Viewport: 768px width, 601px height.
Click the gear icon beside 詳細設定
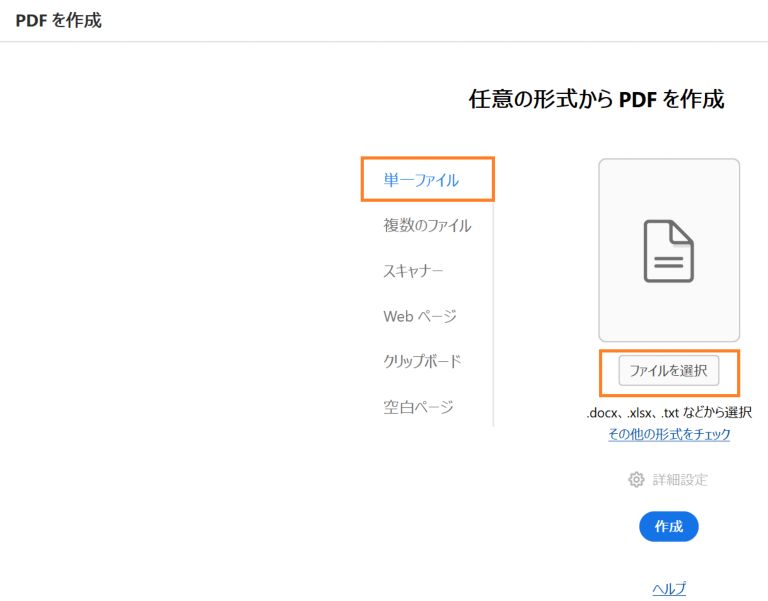[636, 480]
